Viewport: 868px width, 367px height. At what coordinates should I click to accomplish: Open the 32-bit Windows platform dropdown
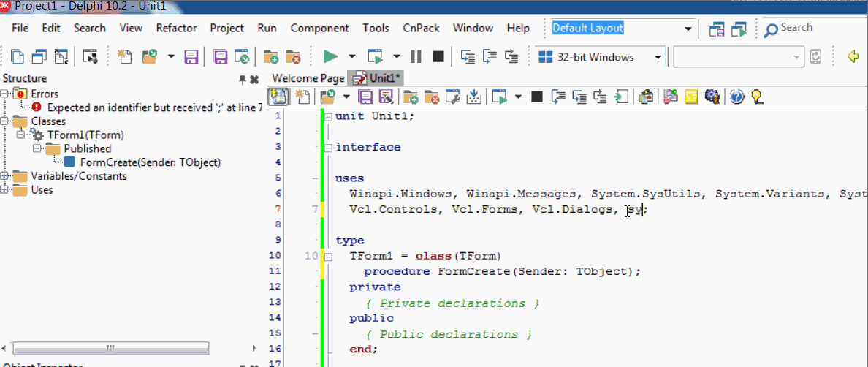pos(658,57)
